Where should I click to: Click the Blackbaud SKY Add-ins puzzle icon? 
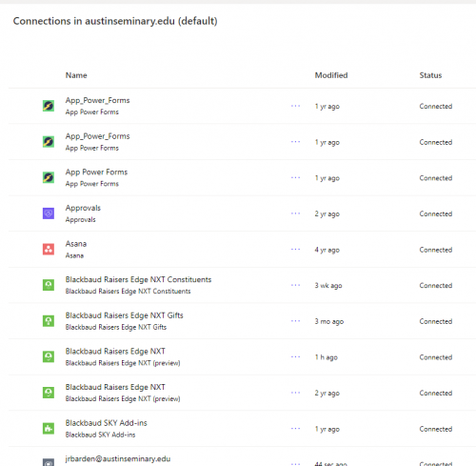pos(49,429)
